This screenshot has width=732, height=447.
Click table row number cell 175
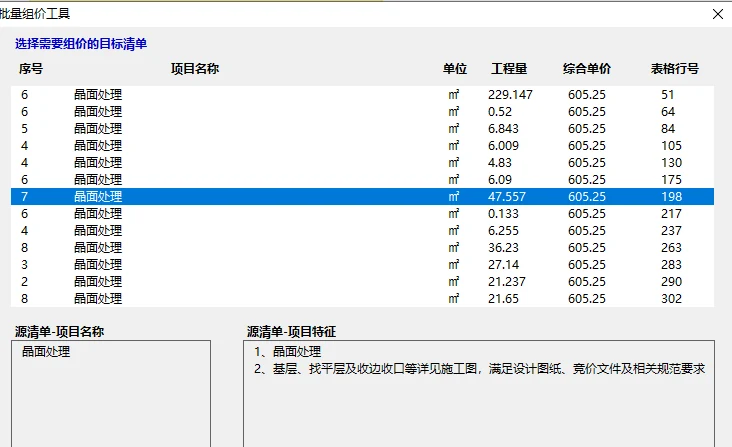click(x=671, y=180)
